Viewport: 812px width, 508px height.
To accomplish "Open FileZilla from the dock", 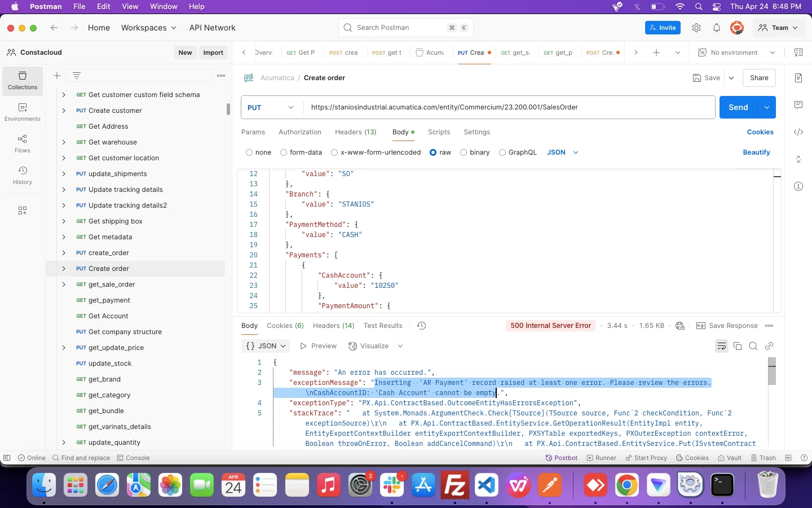I will pyautogui.click(x=455, y=485).
